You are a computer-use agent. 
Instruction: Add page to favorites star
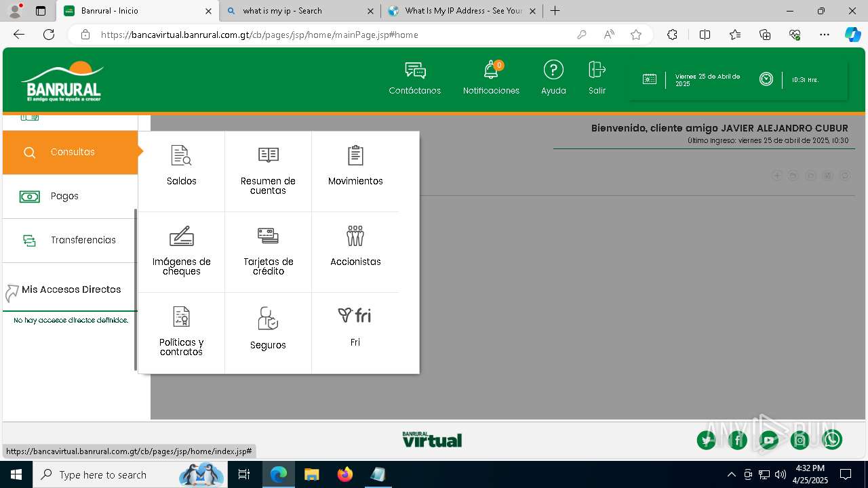point(636,35)
